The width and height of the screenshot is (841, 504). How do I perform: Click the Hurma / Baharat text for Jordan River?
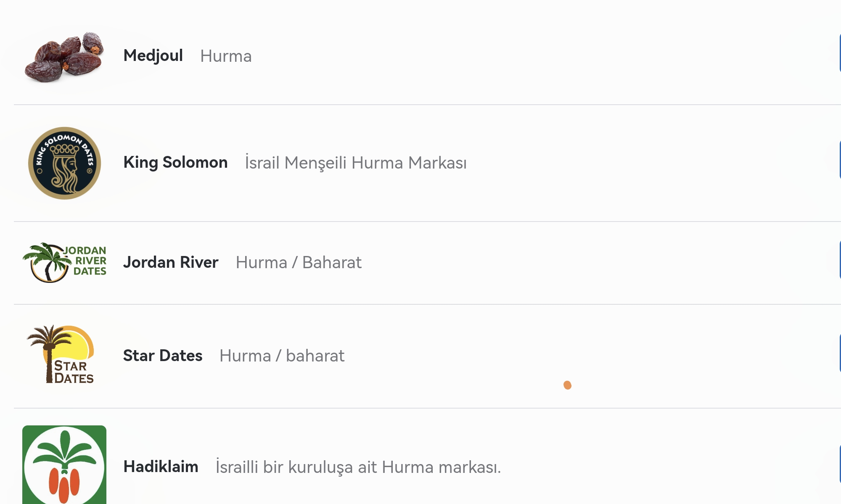pos(299,262)
